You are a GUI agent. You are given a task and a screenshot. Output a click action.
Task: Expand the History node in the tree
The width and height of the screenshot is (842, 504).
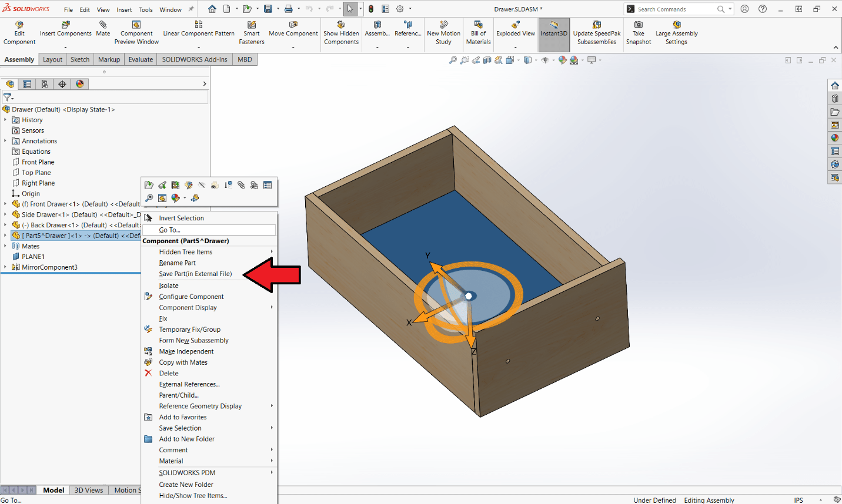5,119
